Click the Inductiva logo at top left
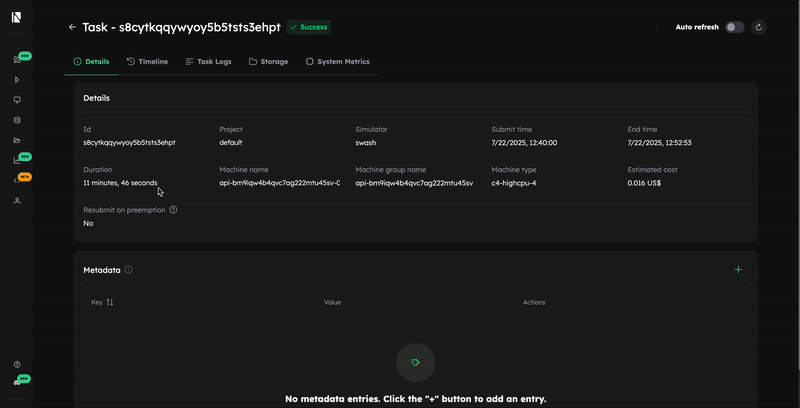 point(17,17)
